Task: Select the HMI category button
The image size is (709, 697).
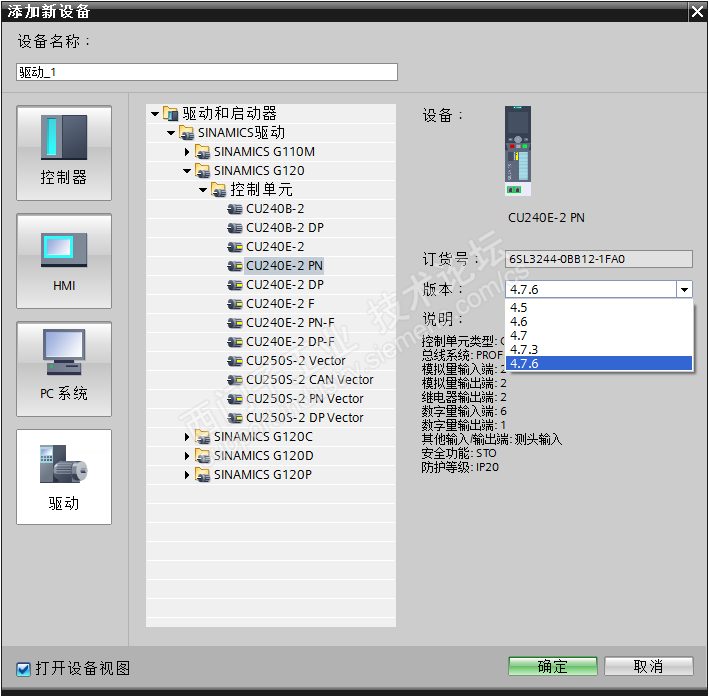Action: click(64, 261)
